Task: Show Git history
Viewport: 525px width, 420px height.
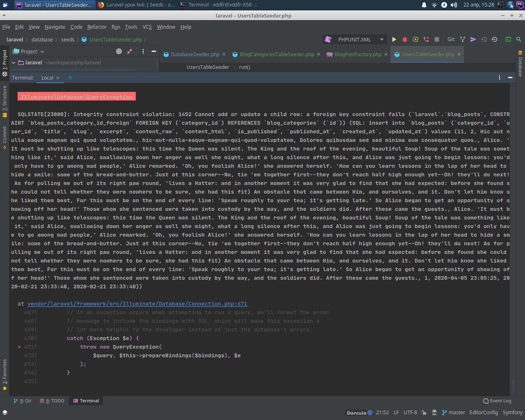Action: coord(484,39)
